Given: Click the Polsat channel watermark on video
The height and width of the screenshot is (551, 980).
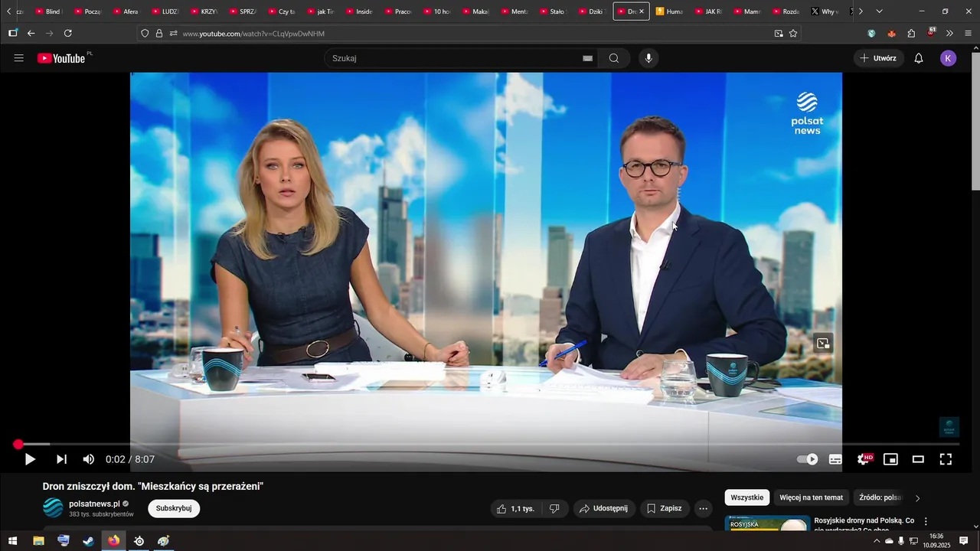Looking at the screenshot, I should (x=949, y=427).
